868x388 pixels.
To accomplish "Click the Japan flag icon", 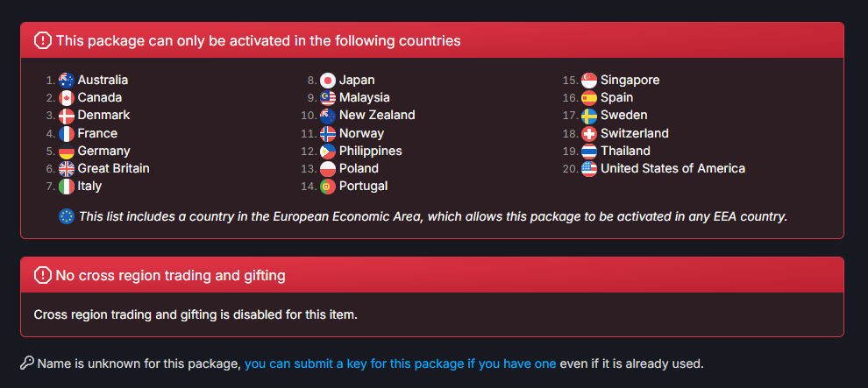I will (328, 81).
